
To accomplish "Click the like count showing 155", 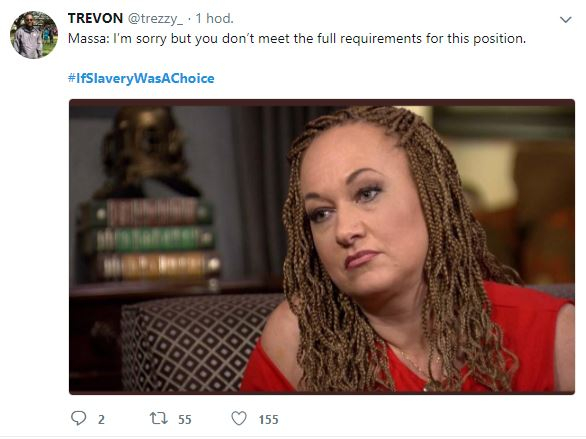I will (x=269, y=420).
